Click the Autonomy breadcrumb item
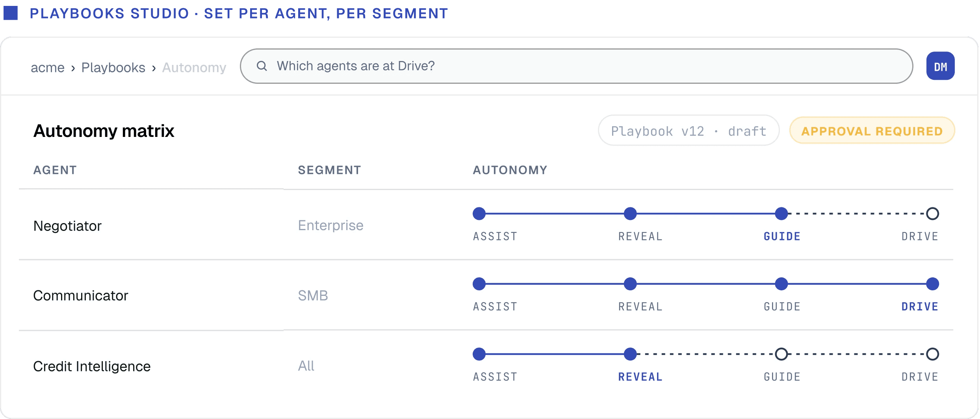The height and width of the screenshot is (419, 980). pos(194,68)
